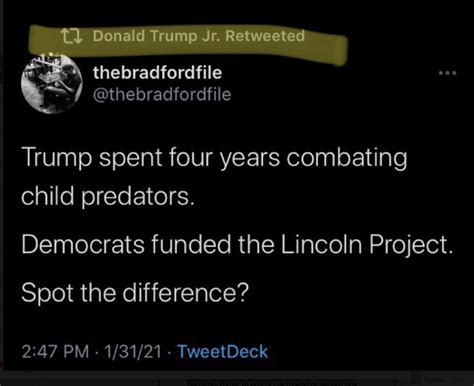Screen dimensions: 474x386
Task: Click the TweetDeck source link
Action: point(223,351)
